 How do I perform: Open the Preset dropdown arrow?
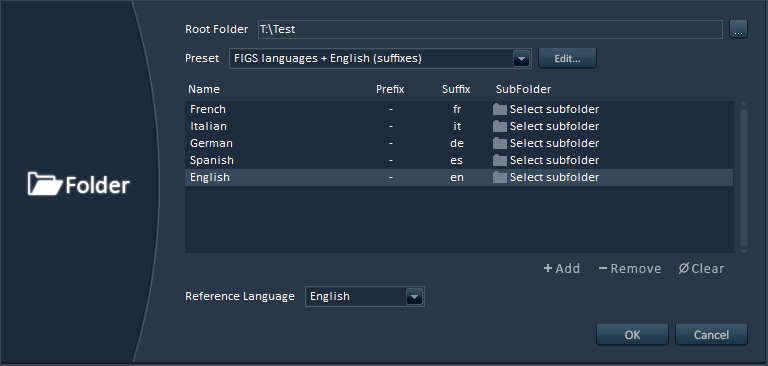[521, 59]
